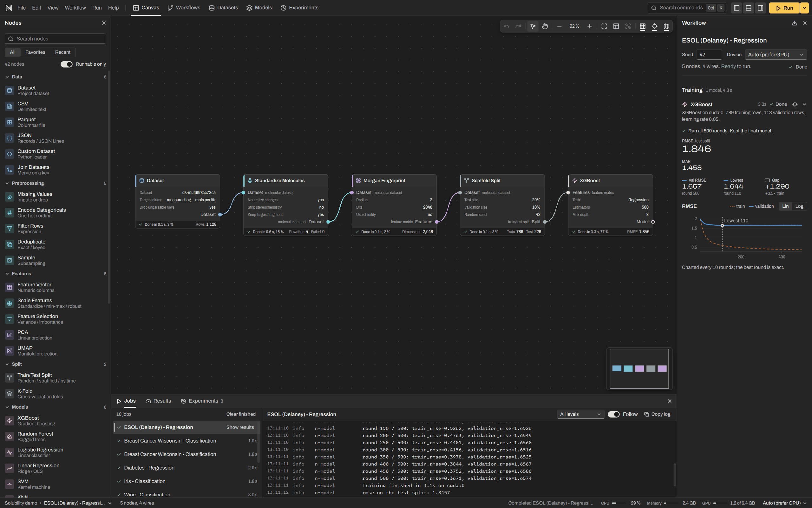This screenshot has width=812, height=508.
Task: Open the All levels log filter
Action: click(580, 414)
